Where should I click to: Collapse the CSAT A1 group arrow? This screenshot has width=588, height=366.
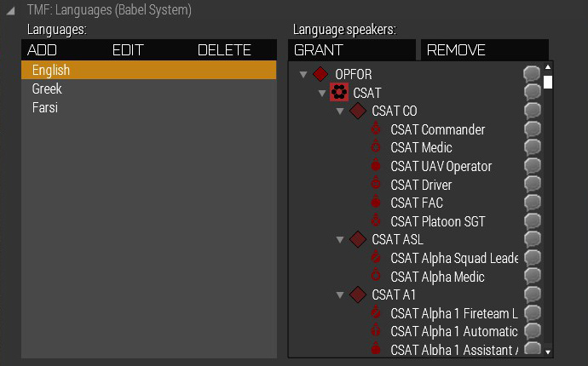coord(340,295)
